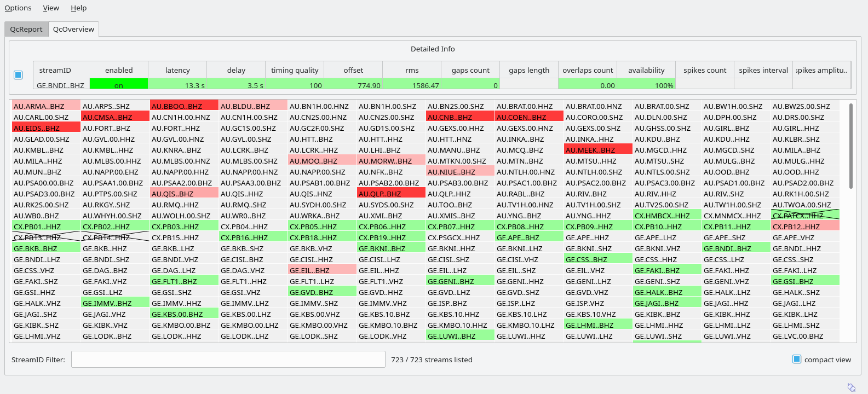This screenshot has width=868, height=394.
Task: Click the availability column header
Action: pyautogui.click(x=646, y=70)
